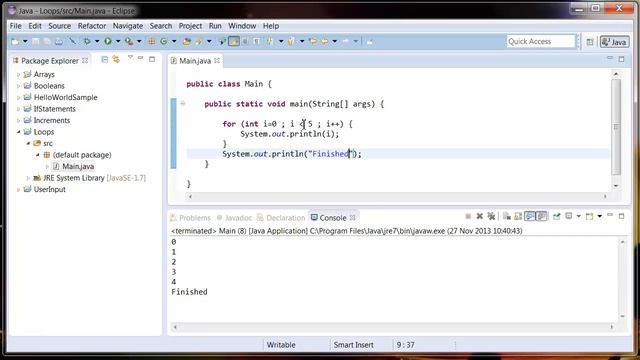Click the Search flashlight toolbar icon
Screen dimensions: 640x360
[199, 41]
